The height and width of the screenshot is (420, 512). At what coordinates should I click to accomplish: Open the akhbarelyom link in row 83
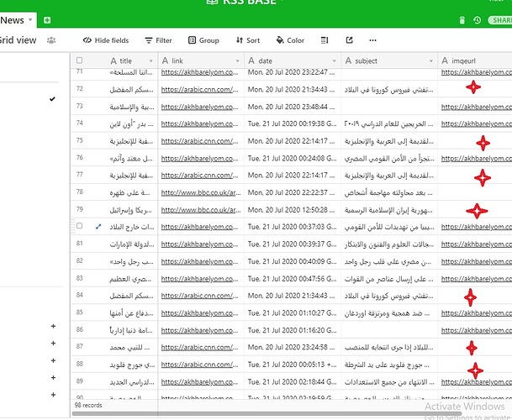tap(199, 279)
